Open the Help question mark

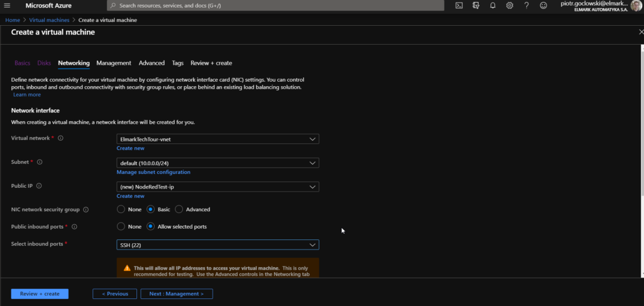526,6
